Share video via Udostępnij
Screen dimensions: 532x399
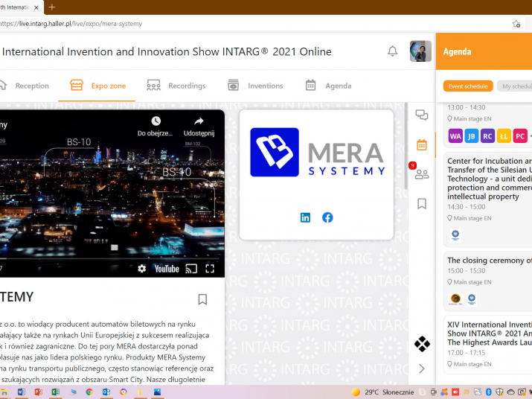pos(199,126)
